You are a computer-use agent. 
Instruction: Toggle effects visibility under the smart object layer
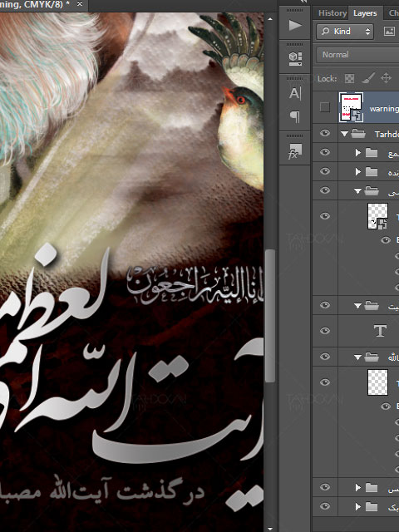pyautogui.click(x=386, y=240)
